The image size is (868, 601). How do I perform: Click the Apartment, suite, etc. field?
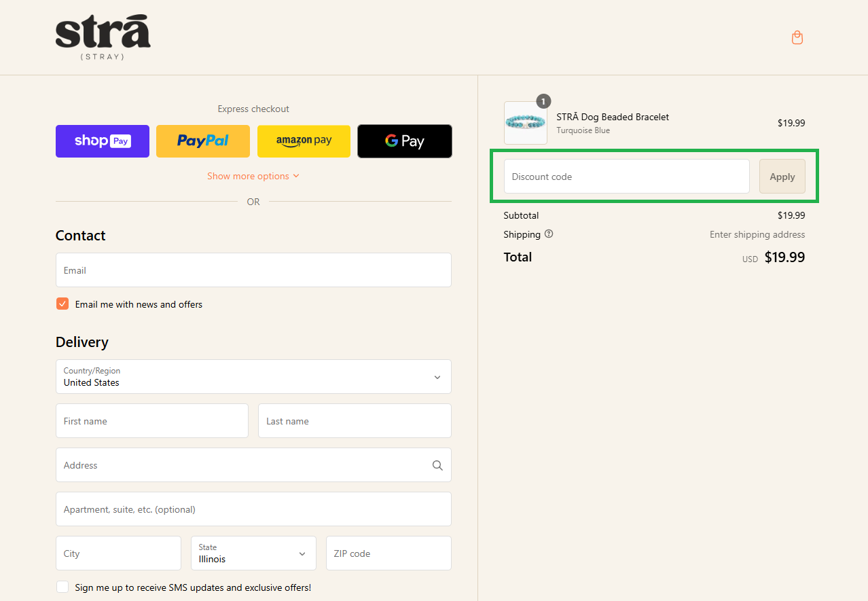(x=253, y=509)
